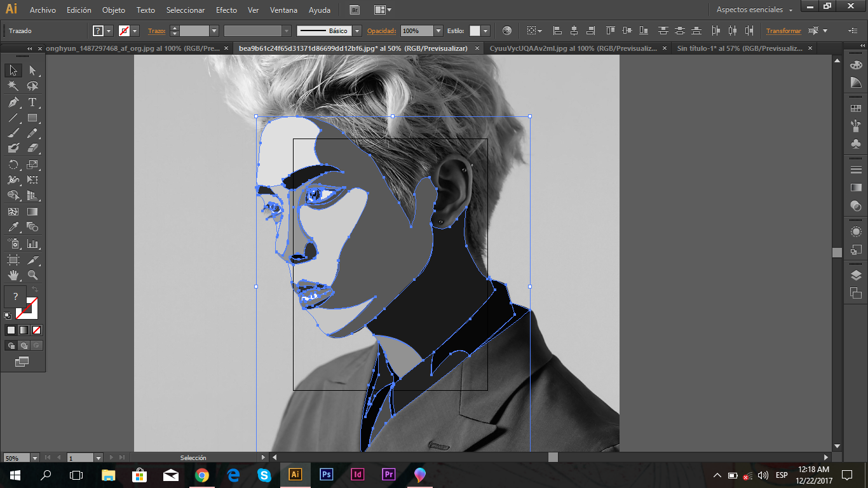
Task: Open stroke color dropdown in control bar
Action: point(135,30)
